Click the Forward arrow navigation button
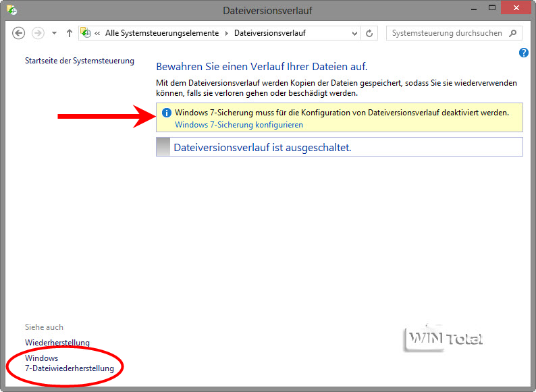 click(38, 33)
